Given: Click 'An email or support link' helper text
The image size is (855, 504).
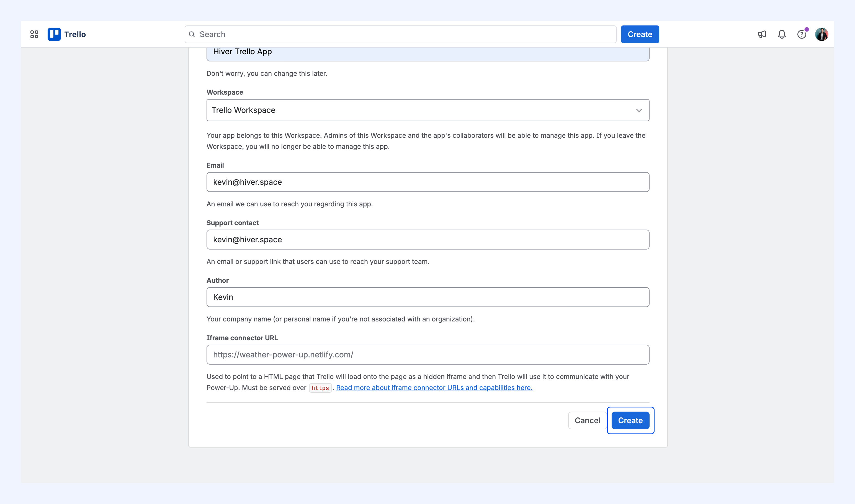Looking at the screenshot, I should tap(318, 261).
